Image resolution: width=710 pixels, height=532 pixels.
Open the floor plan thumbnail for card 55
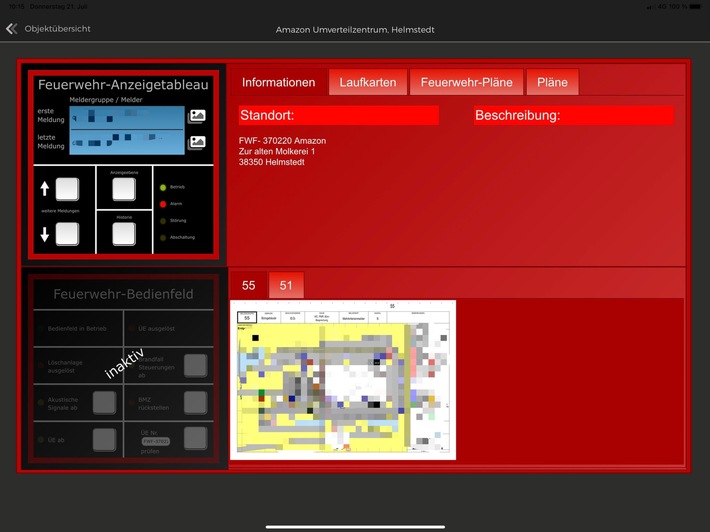343,380
